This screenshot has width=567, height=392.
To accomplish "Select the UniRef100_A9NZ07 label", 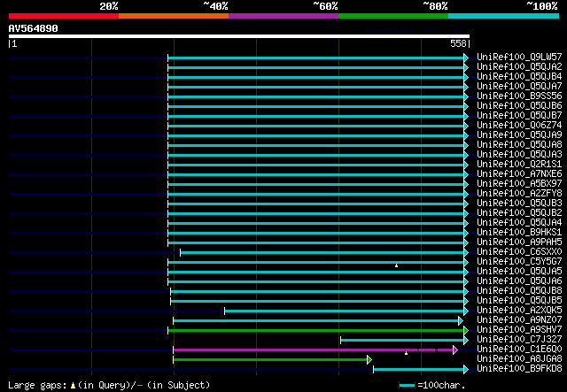I will (x=519, y=319).
